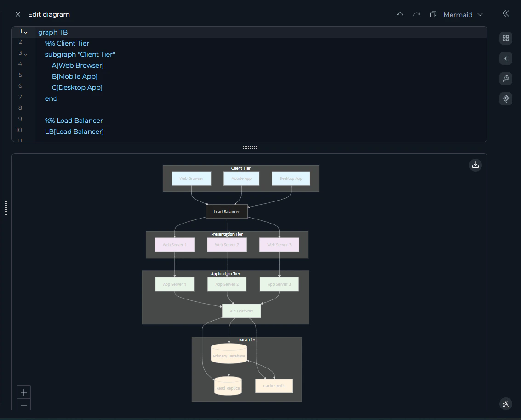
Task: Collapse sidebar with double chevron icon
Action: [x=506, y=14]
